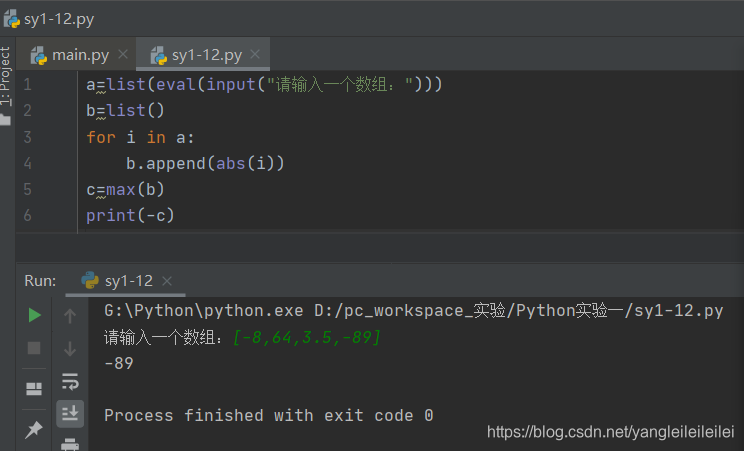
Task: Toggle scroll to end of console
Action: 70,413
